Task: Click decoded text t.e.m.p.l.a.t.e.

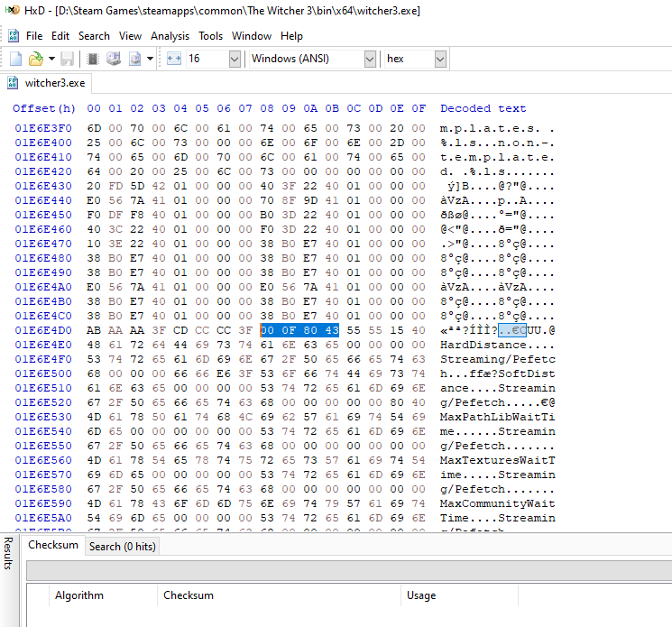Action: coord(498,157)
